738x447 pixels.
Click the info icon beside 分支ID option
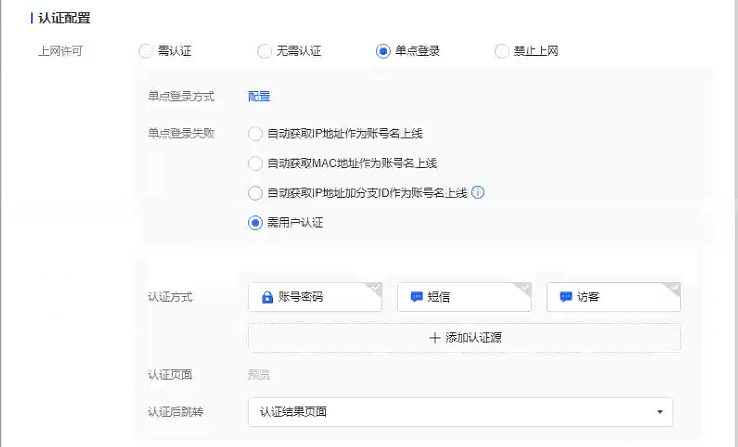(x=478, y=192)
